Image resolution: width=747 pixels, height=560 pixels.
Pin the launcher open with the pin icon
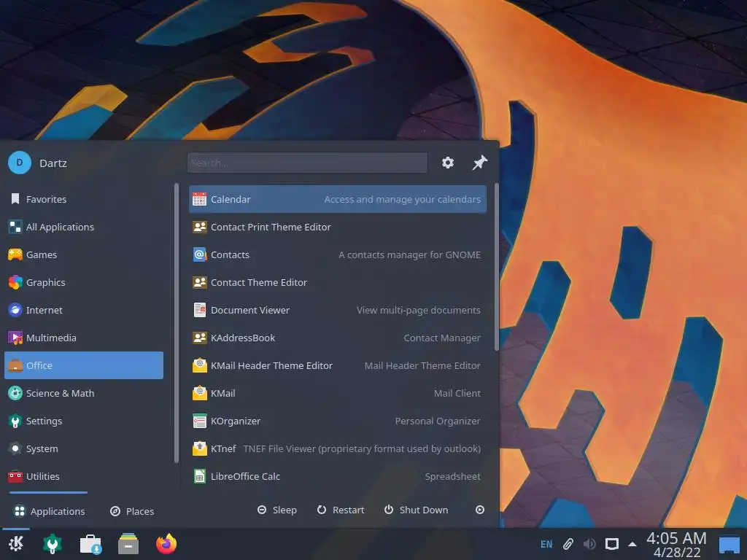[480, 163]
